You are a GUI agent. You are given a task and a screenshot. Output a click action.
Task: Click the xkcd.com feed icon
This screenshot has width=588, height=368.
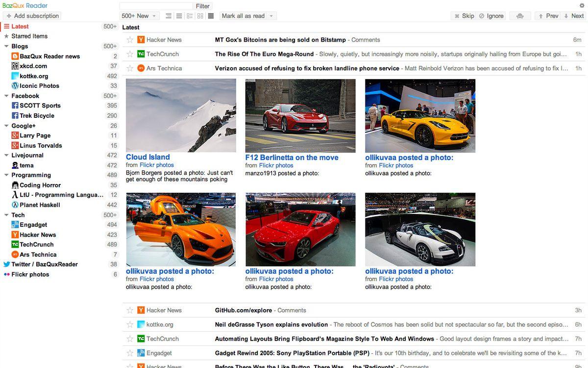tap(15, 66)
